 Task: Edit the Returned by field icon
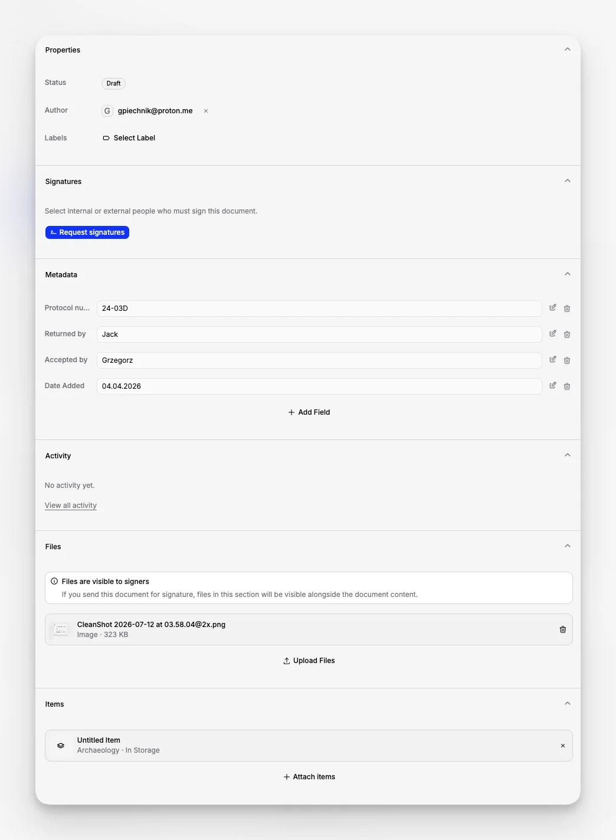[x=553, y=334]
